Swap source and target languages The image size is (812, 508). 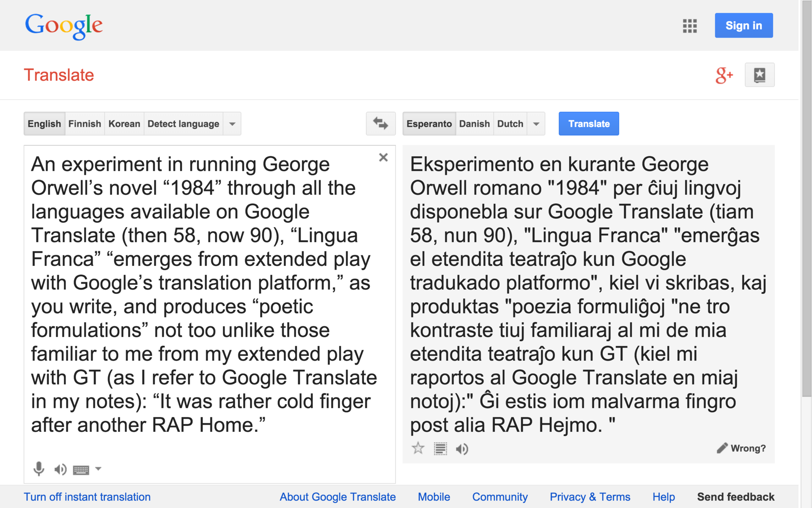pos(380,124)
